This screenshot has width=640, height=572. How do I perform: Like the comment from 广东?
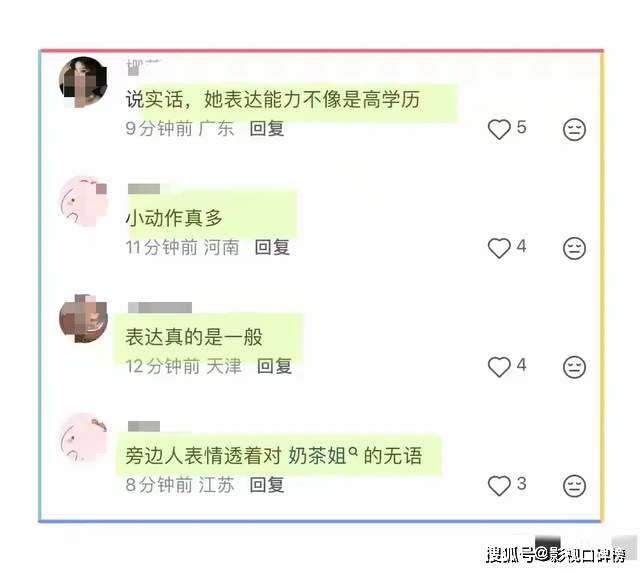[x=499, y=129]
